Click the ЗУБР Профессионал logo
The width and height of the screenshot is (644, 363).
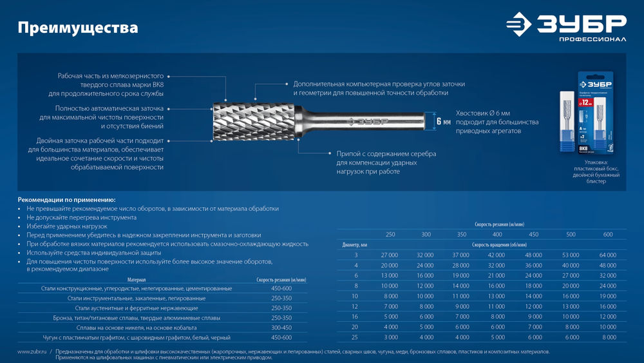(x=565, y=28)
